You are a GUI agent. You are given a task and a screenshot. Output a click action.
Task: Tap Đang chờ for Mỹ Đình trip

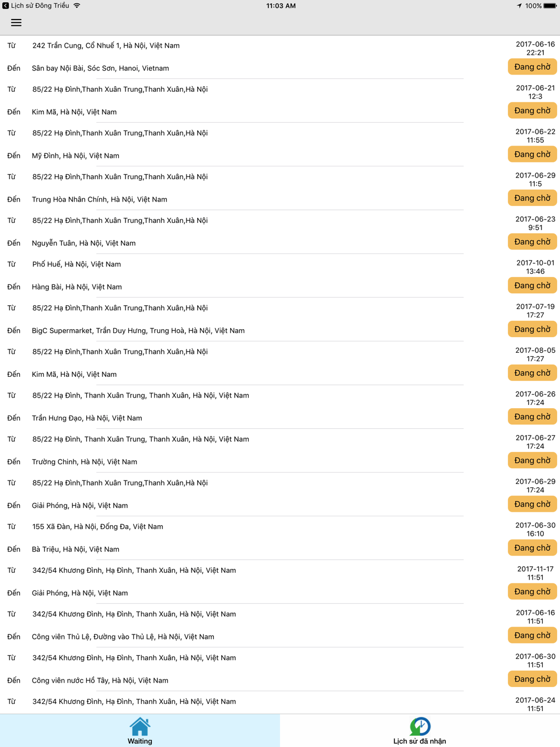point(533,154)
